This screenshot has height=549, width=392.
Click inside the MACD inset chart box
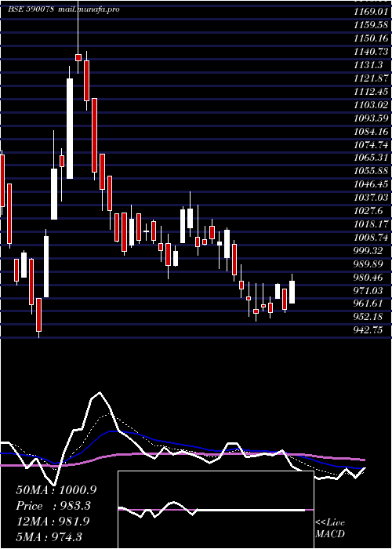[216, 510]
